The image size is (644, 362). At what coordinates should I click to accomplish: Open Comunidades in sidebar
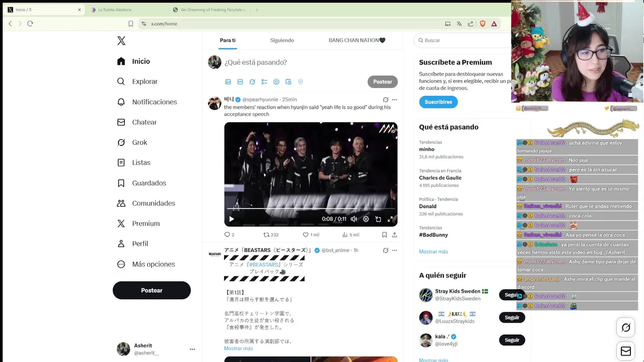146,203
